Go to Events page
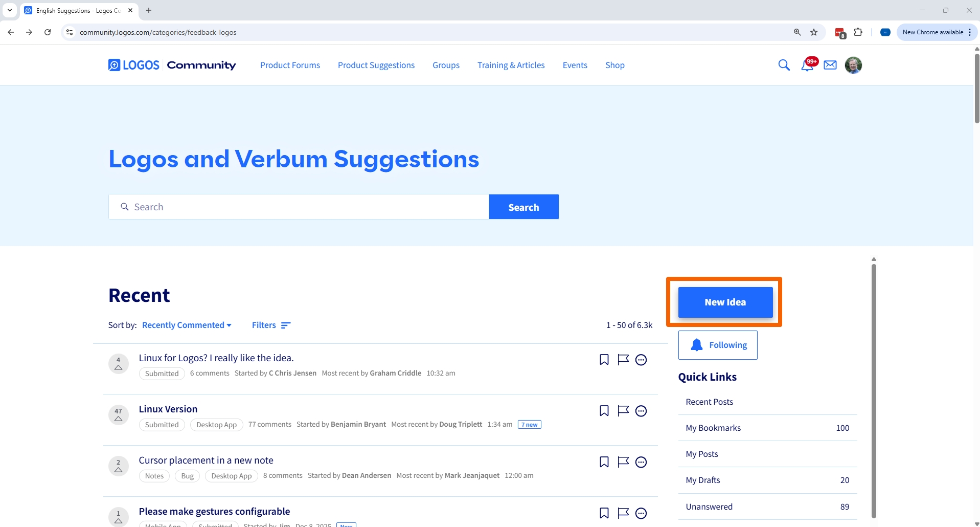The width and height of the screenshot is (980, 527). (575, 65)
